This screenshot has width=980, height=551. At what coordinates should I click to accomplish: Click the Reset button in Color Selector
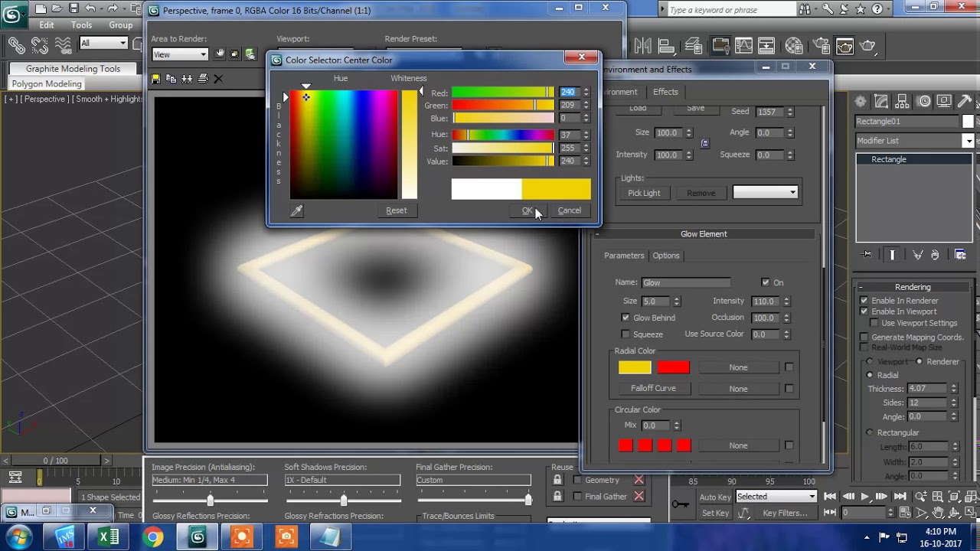click(x=396, y=210)
